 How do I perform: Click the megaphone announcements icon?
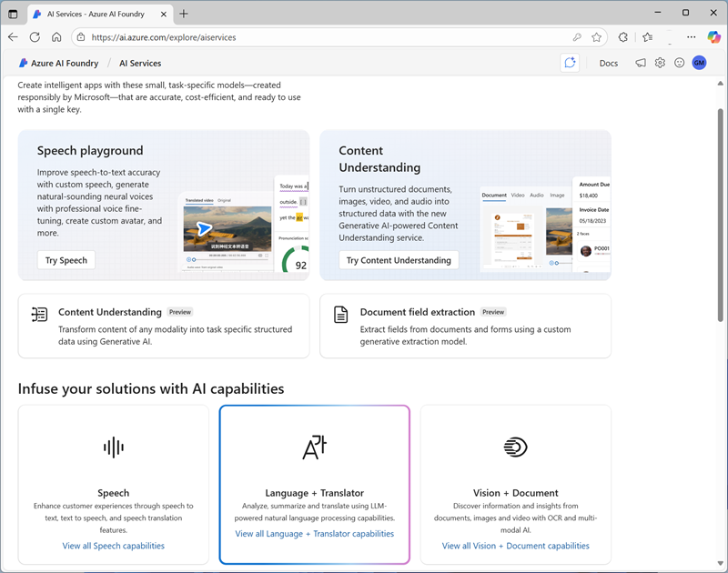(641, 63)
